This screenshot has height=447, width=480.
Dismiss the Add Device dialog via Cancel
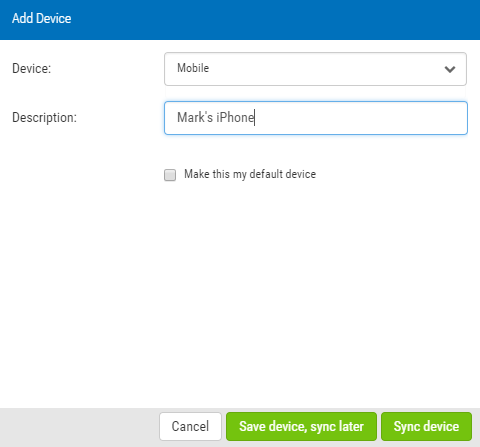[190, 426]
